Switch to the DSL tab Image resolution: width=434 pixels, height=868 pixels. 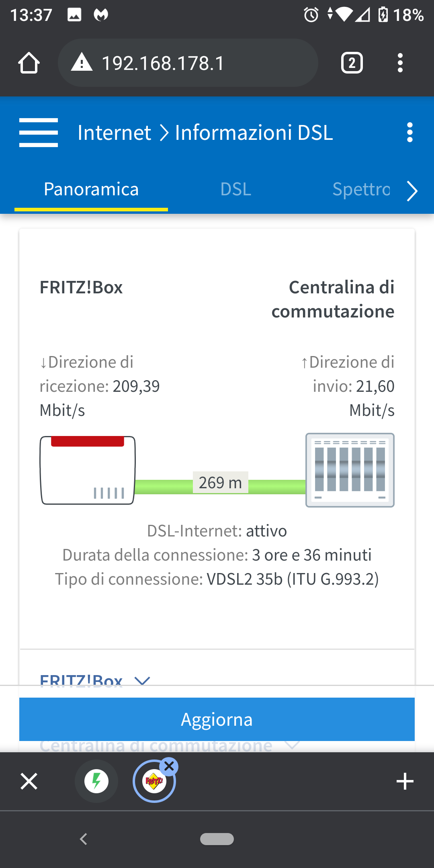coord(236,189)
